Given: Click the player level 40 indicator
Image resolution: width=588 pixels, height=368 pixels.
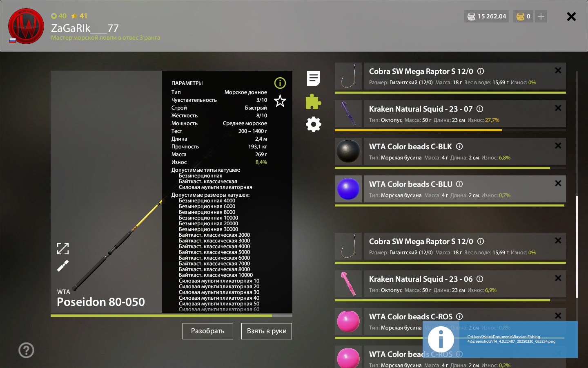Looking at the screenshot, I should pos(59,16).
